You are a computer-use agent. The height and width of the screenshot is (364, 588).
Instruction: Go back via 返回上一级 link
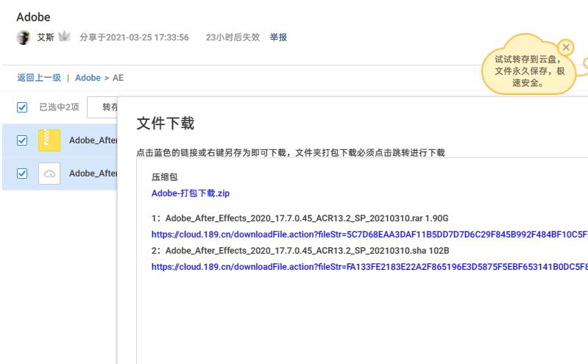39,78
